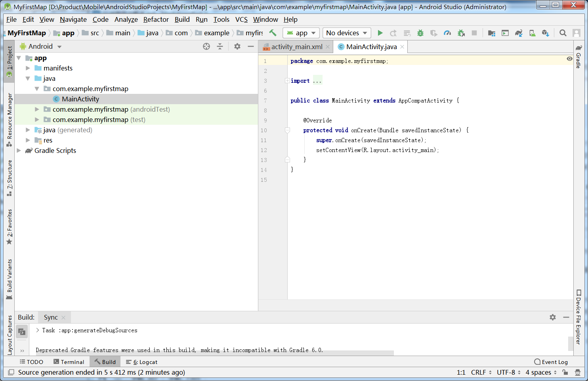This screenshot has height=381, width=588.
Task: Click the user account avatar icon
Action: tap(577, 33)
